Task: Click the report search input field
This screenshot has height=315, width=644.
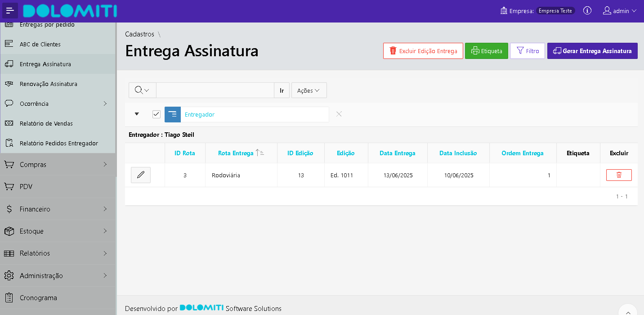Action: click(x=215, y=90)
